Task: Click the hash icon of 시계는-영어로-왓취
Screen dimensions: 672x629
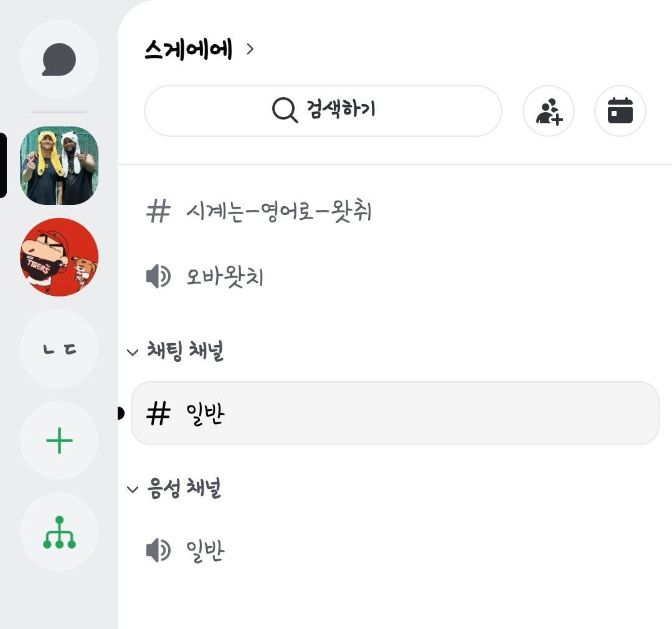Action: pyautogui.click(x=158, y=211)
